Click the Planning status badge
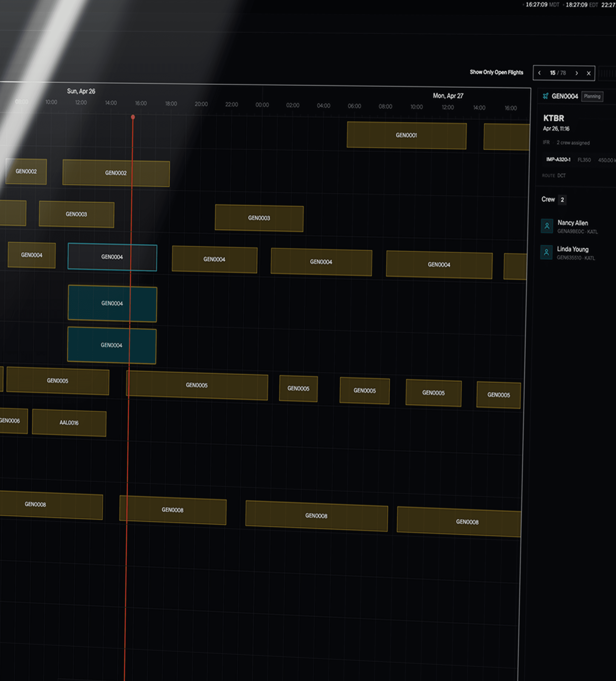The image size is (616, 681). 592,96
